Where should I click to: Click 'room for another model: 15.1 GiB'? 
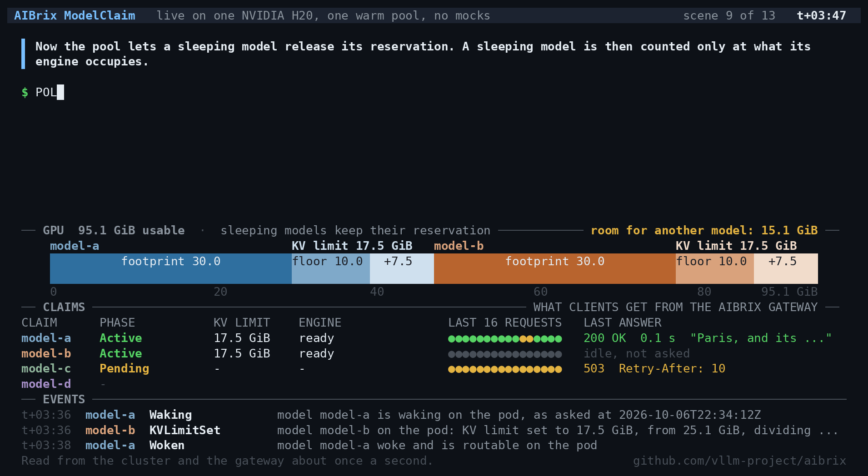(x=704, y=230)
